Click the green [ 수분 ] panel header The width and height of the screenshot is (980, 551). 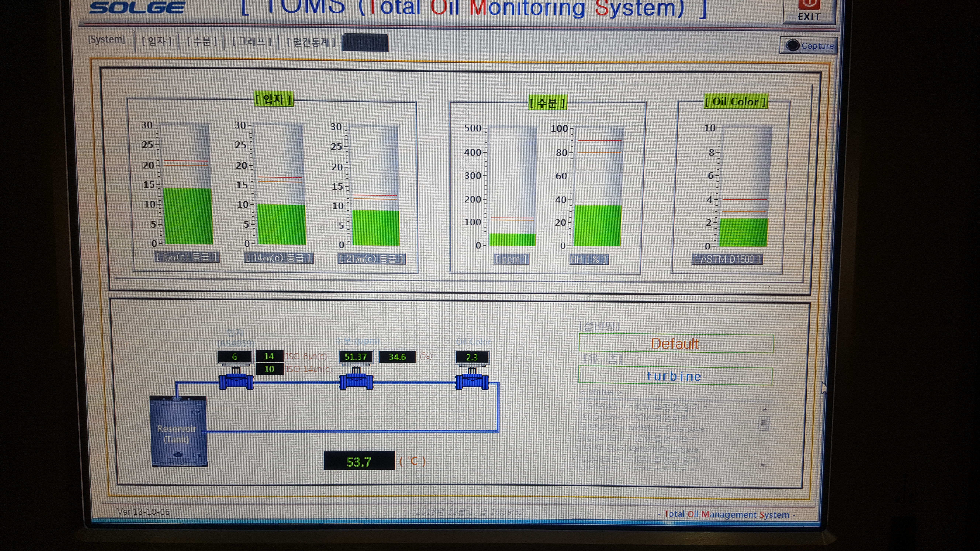point(548,103)
